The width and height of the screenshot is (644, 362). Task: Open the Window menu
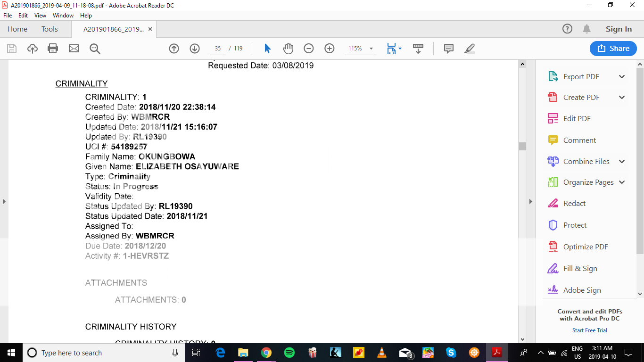tap(63, 16)
